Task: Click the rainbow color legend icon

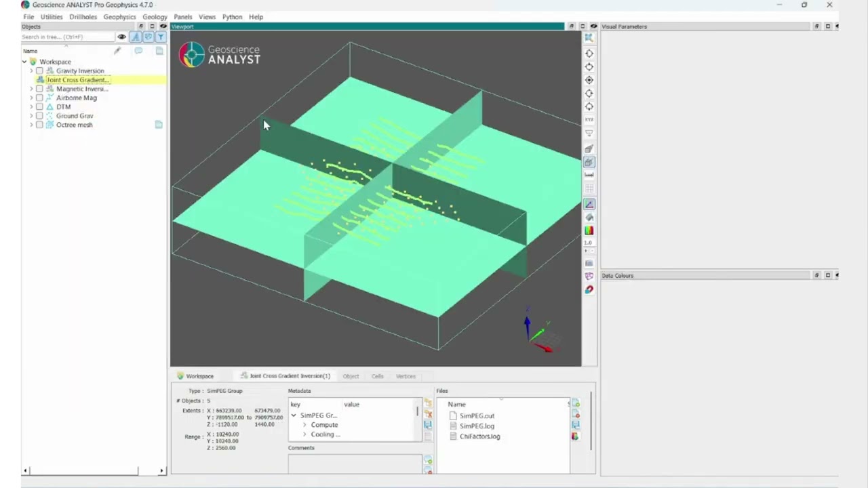Action: click(x=589, y=230)
